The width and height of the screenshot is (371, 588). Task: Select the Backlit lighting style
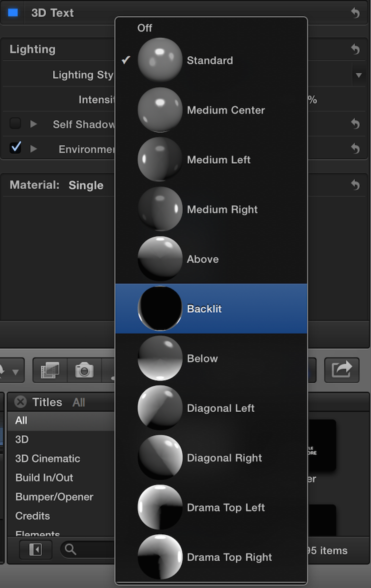point(204,309)
